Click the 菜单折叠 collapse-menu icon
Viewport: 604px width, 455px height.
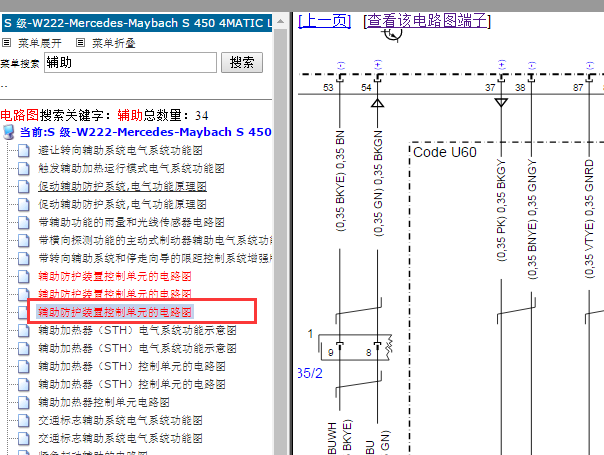[80, 42]
